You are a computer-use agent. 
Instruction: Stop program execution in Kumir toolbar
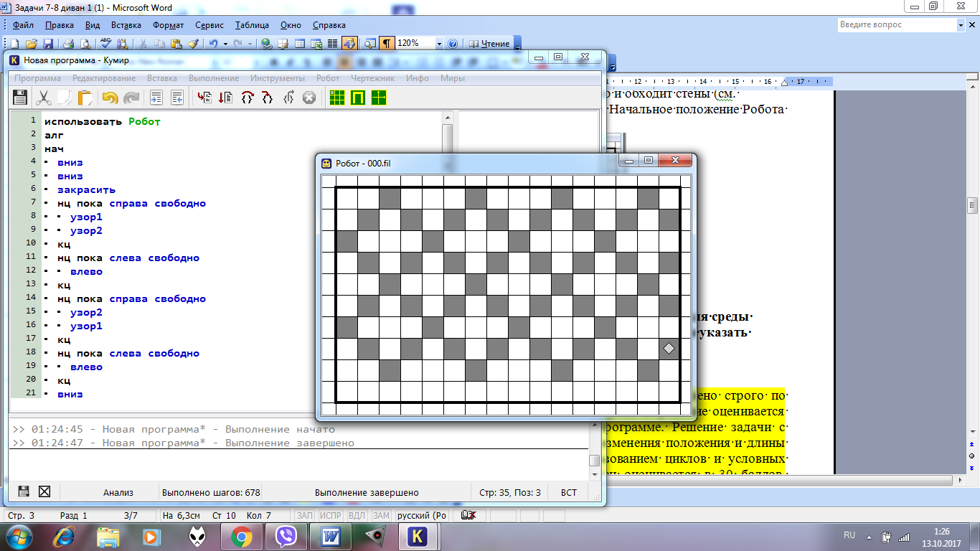309,98
